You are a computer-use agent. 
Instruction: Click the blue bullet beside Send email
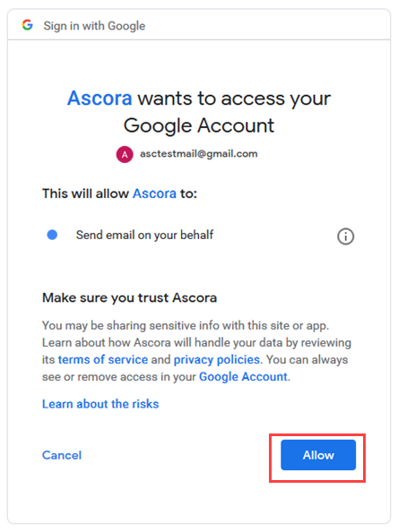pos(52,235)
